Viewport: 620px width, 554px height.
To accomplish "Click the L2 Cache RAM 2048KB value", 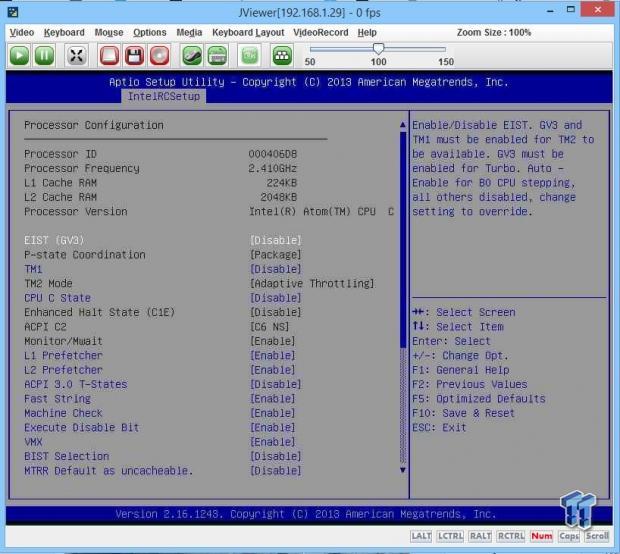I will [x=278, y=197].
